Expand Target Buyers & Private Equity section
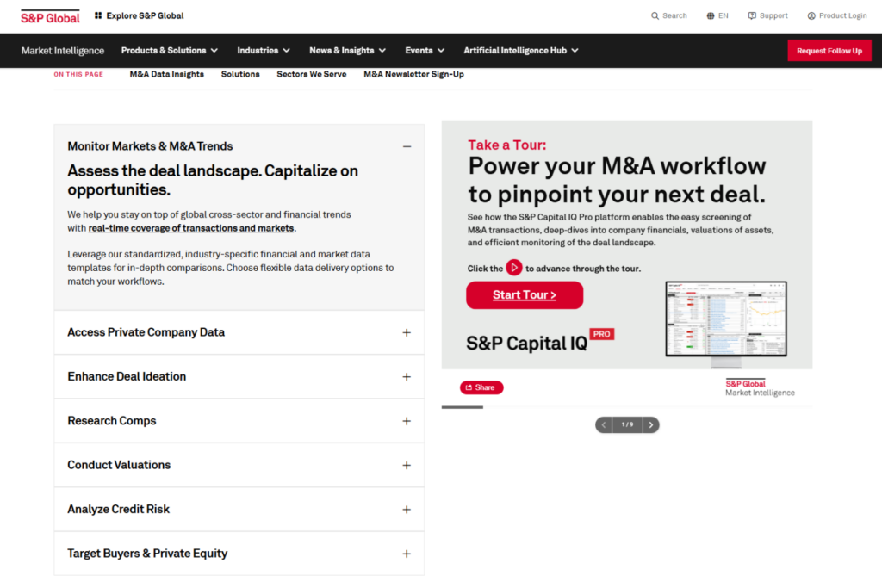Screen dimensions: 882x588 [x=407, y=554]
